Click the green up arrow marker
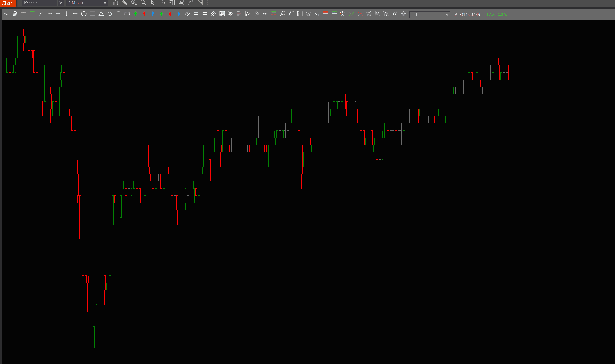 point(136,14)
